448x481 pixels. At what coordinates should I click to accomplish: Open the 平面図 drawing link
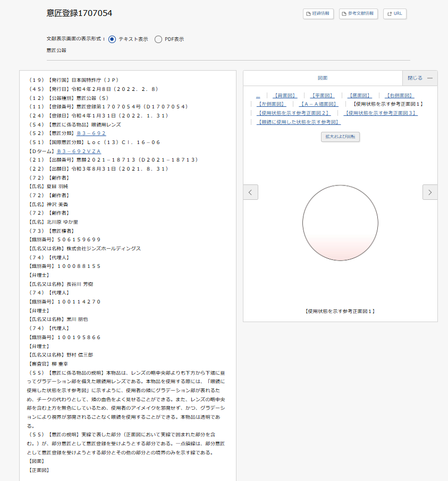(x=322, y=96)
